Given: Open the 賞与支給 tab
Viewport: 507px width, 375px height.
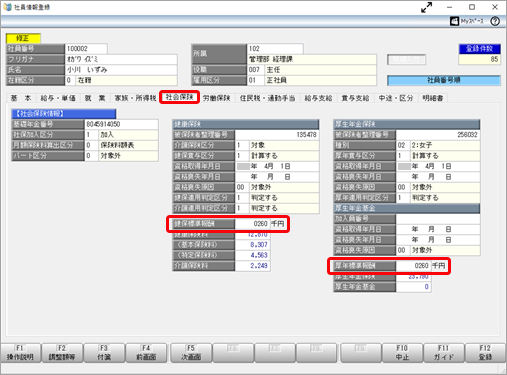Looking at the screenshot, I should [x=355, y=98].
